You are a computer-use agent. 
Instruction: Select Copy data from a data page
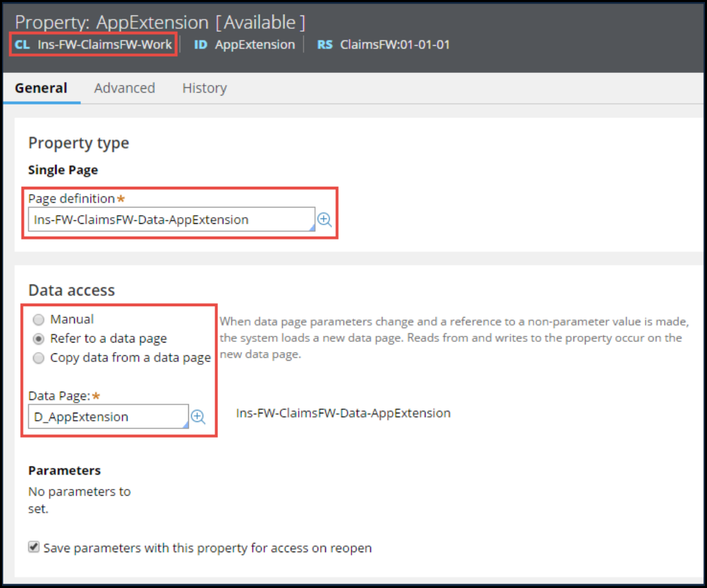pos(39,357)
